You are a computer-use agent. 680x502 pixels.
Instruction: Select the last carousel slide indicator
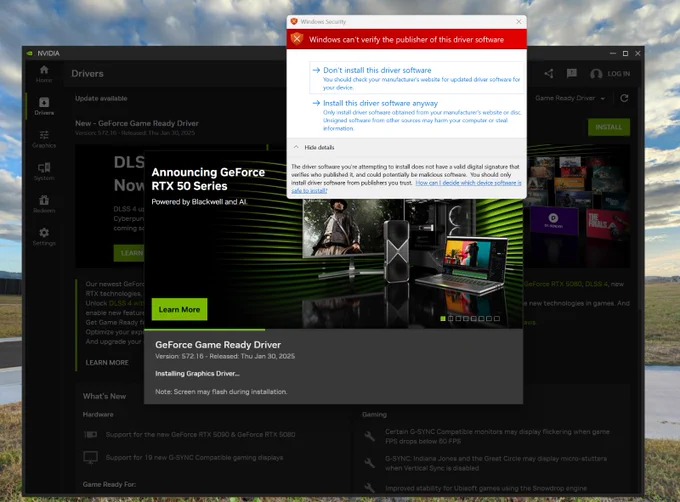(497, 319)
